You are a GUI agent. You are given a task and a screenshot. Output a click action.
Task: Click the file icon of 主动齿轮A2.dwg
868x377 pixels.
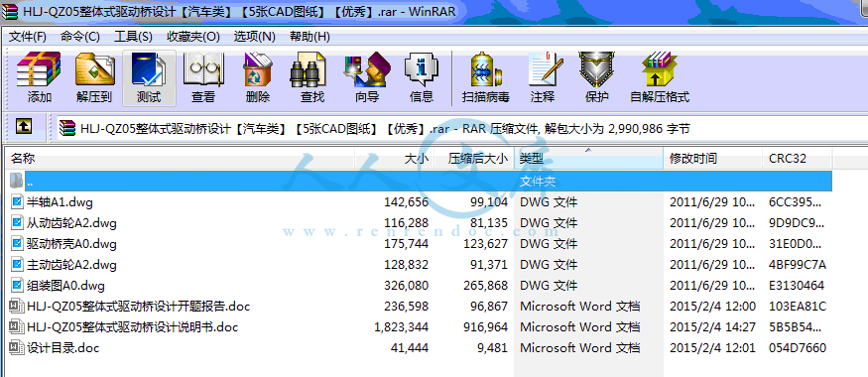17,265
